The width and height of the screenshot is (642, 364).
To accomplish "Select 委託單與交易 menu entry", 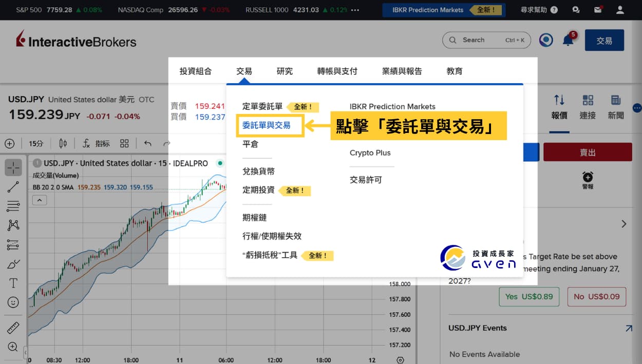I will (x=267, y=125).
